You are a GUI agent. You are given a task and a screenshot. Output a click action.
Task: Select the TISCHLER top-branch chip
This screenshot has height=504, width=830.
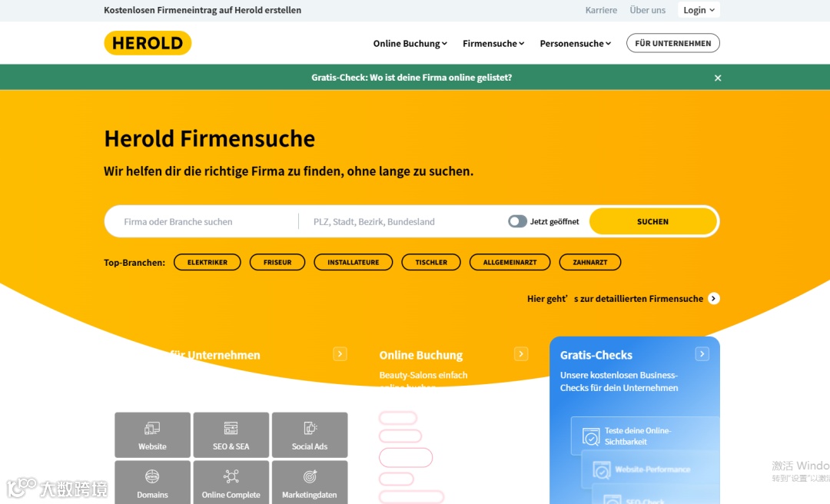pos(431,262)
